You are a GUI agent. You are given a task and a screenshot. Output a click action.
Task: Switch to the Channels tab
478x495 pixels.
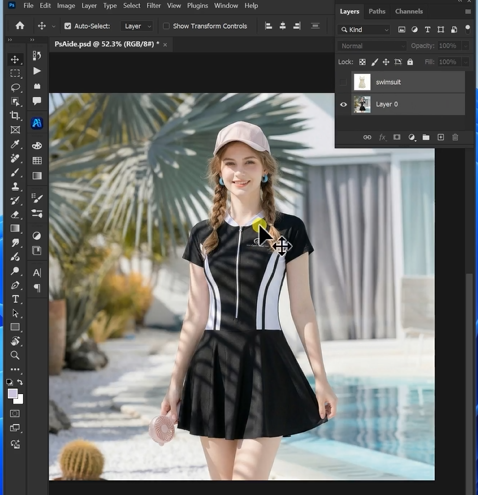[409, 11]
